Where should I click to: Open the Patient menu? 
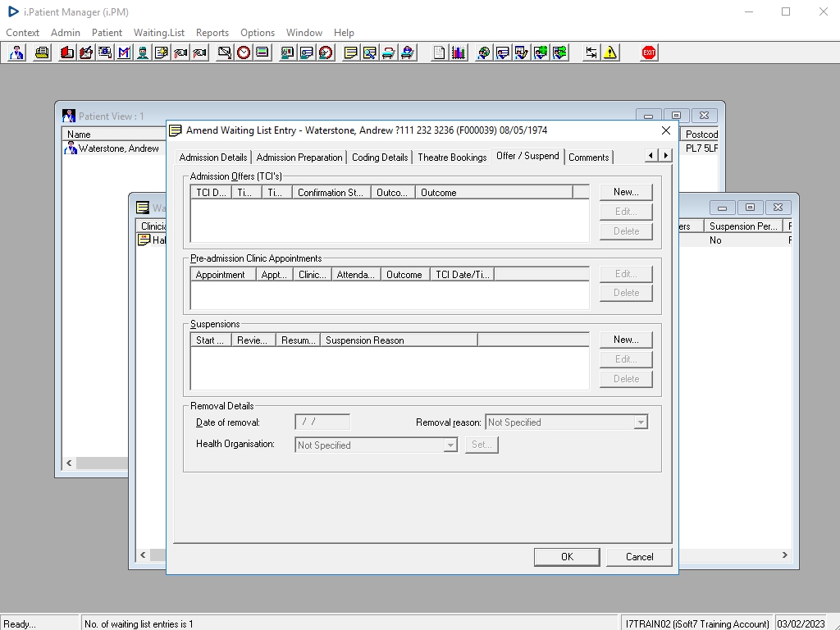107,33
